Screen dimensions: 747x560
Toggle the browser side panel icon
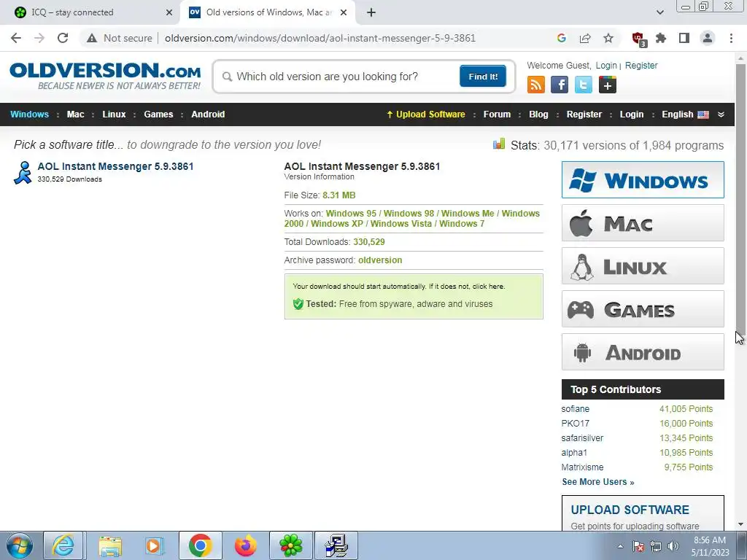684,38
